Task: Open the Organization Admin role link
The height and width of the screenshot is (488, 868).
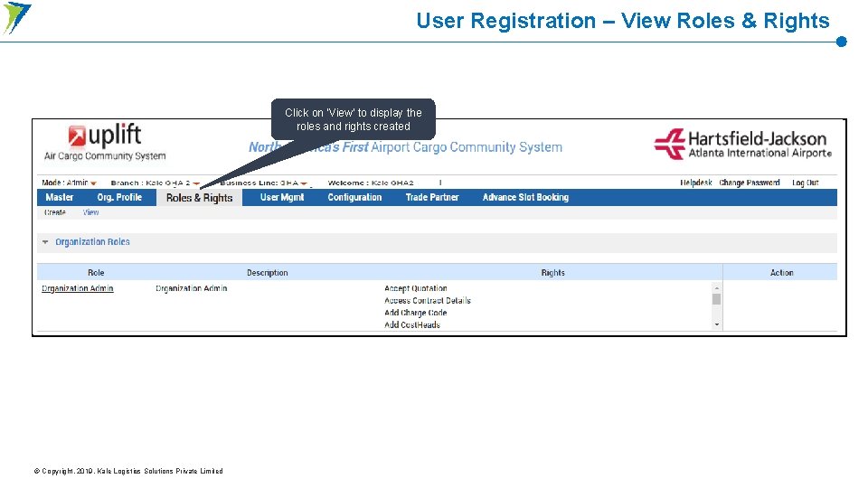Action: click(x=78, y=288)
